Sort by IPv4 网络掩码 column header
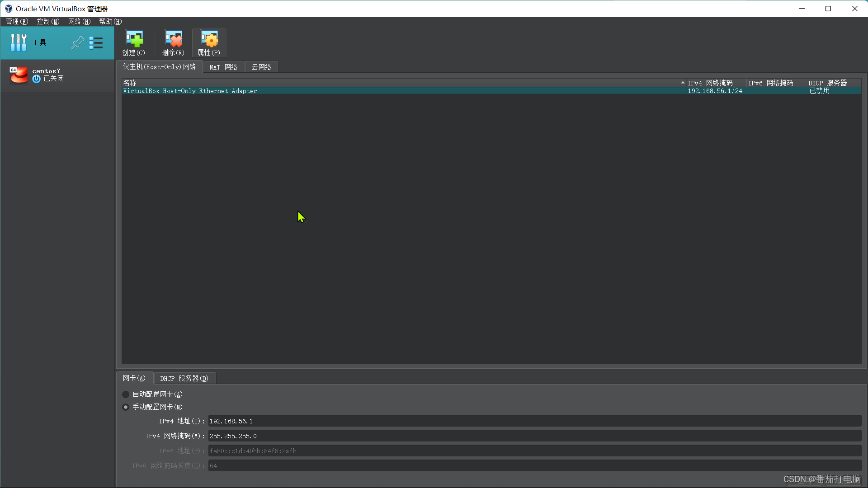868x488 pixels. (x=716, y=83)
